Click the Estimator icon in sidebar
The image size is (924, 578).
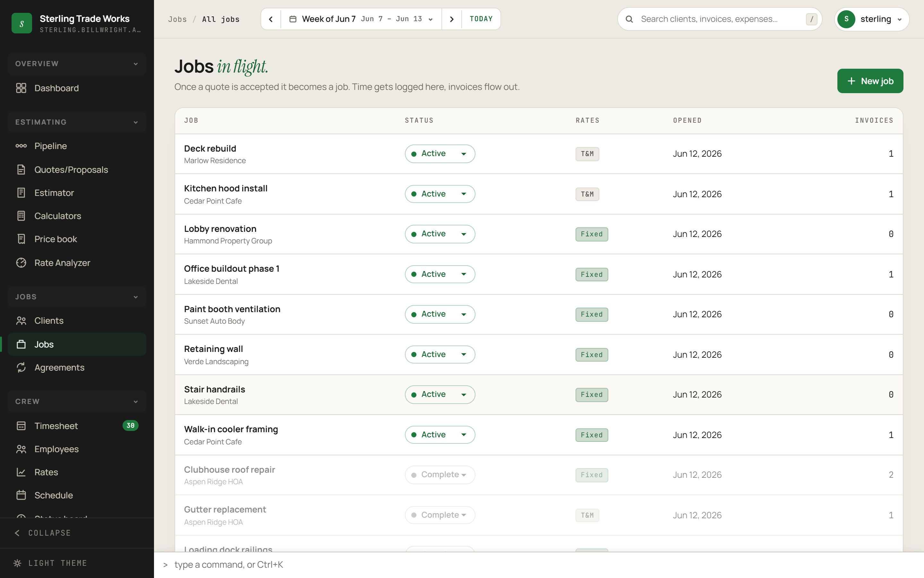21,193
